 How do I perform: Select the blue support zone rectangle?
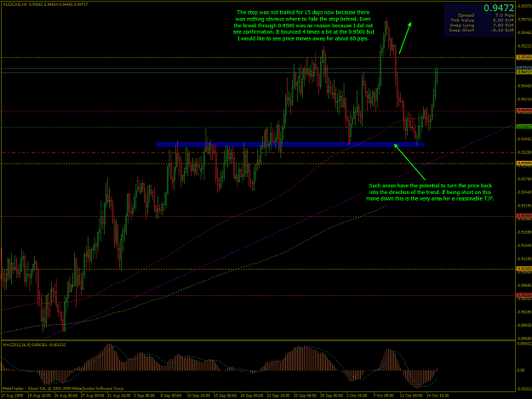coord(289,145)
